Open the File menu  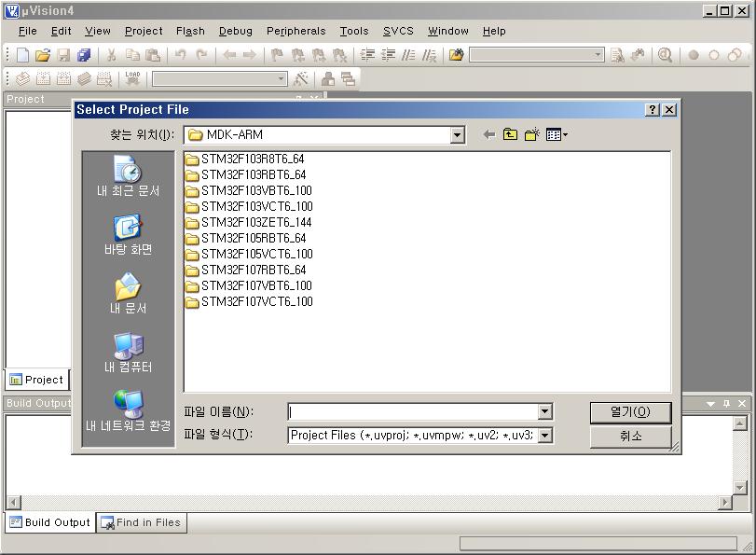27,31
